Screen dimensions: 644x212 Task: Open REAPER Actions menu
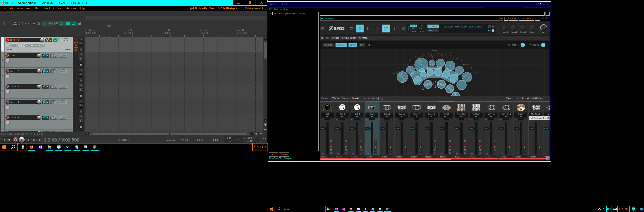(71, 8)
